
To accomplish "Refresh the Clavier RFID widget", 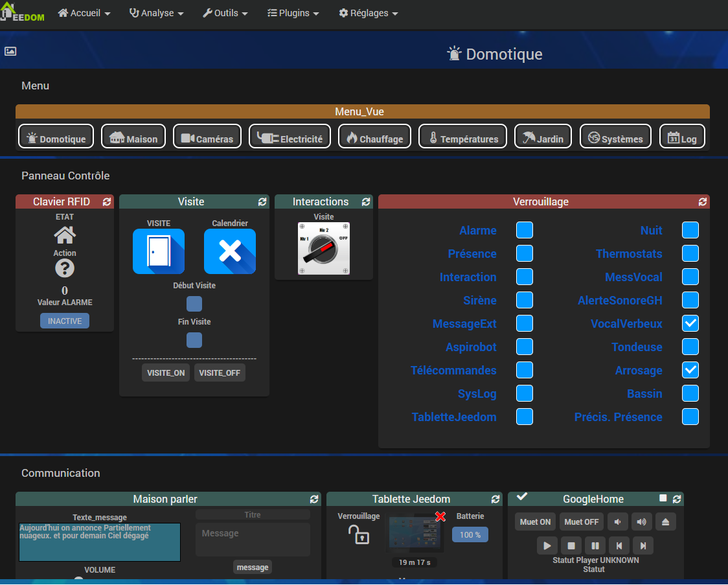I will (x=107, y=202).
